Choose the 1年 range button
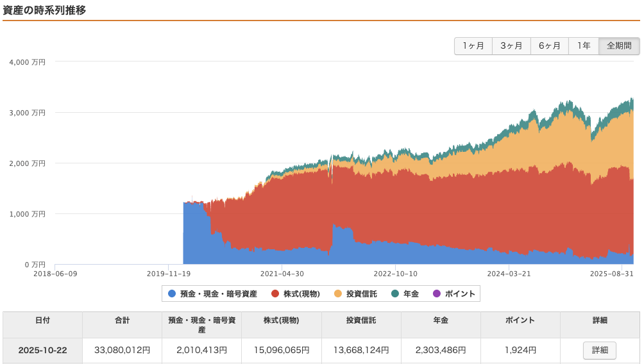 click(x=584, y=46)
